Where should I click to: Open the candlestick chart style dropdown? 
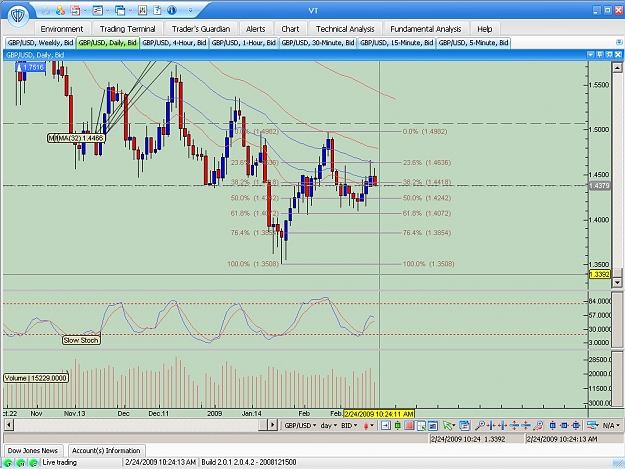368,426
